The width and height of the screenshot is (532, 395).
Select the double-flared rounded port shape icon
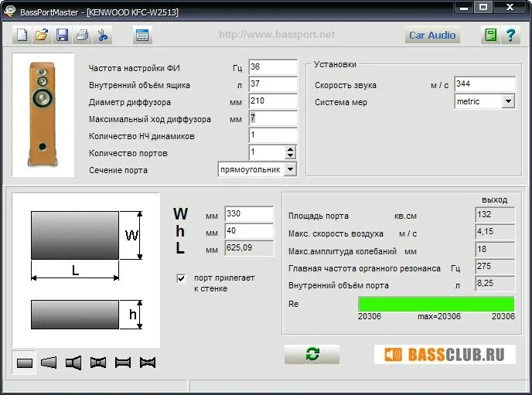(x=98, y=363)
